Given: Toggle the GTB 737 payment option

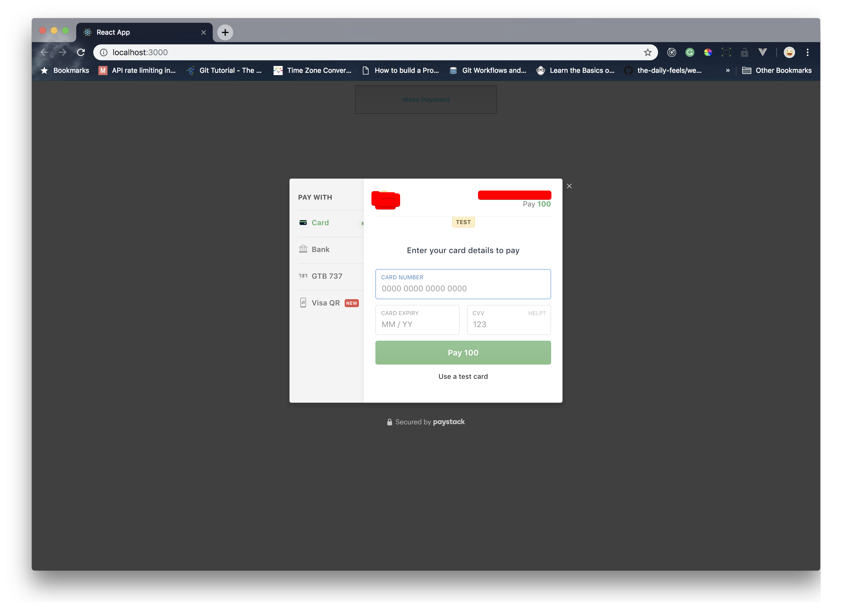Looking at the screenshot, I should click(x=327, y=275).
